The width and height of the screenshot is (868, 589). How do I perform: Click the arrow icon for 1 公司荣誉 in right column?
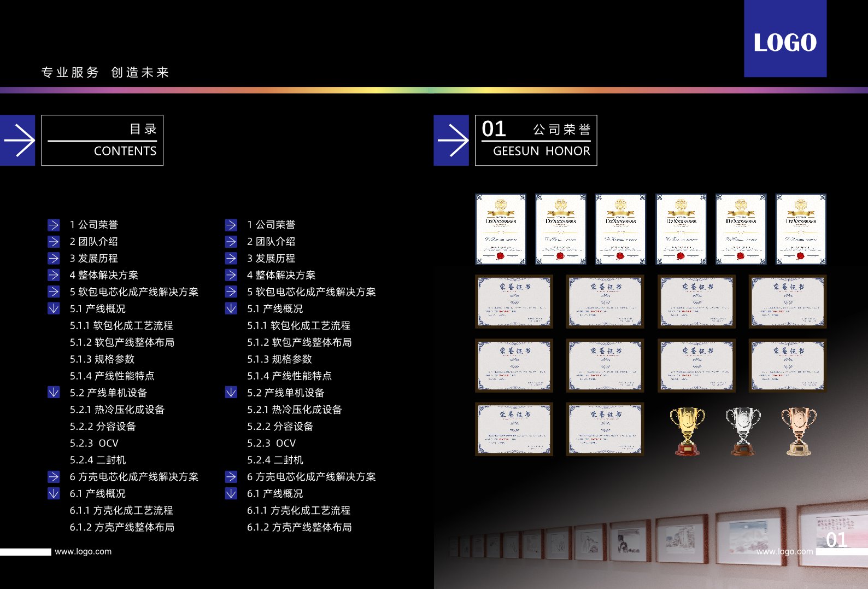[231, 225]
